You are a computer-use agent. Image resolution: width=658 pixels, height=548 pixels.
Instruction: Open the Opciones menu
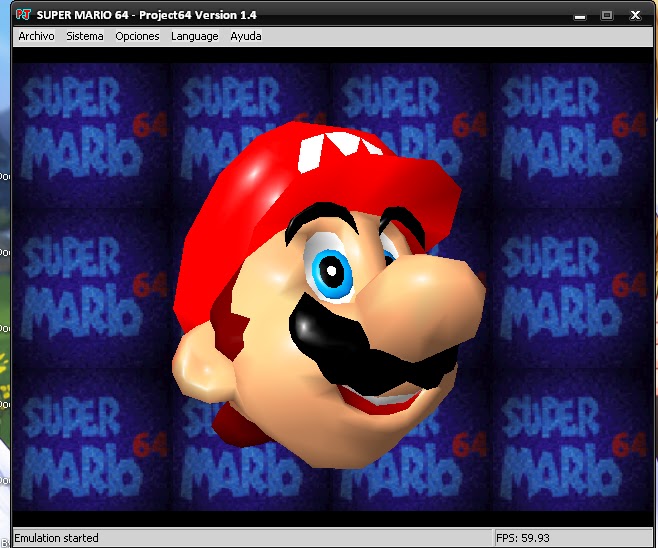pyautogui.click(x=137, y=36)
